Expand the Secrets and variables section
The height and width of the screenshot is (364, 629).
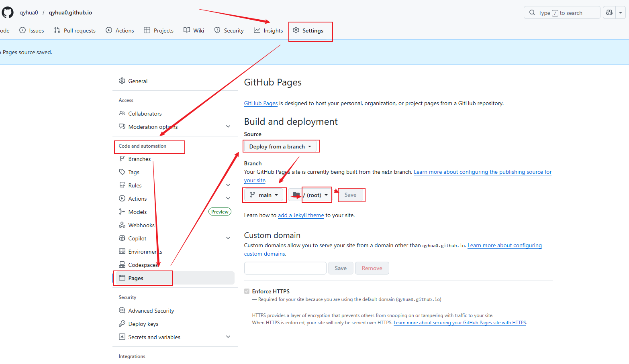[228, 337]
